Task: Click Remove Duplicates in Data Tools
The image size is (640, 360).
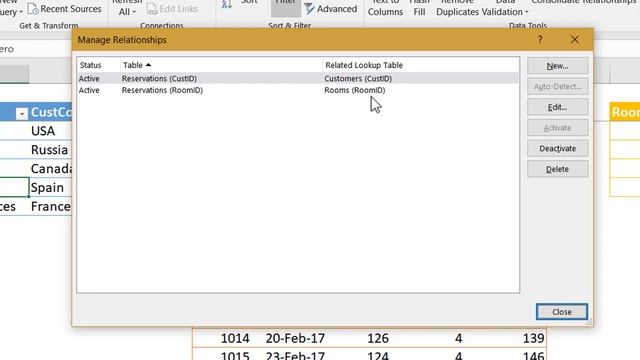Action: coord(457,8)
